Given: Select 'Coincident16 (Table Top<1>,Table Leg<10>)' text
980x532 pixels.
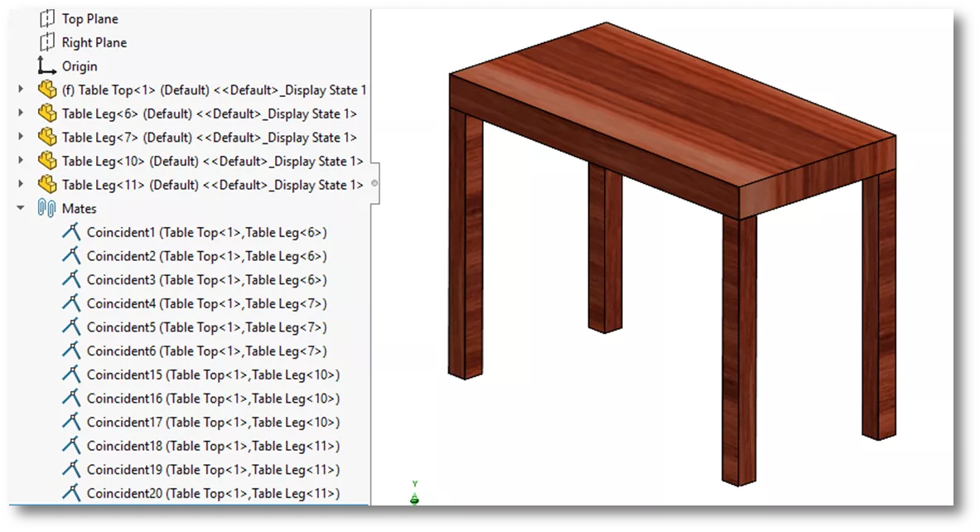Looking at the screenshot, I should (214, 399).
